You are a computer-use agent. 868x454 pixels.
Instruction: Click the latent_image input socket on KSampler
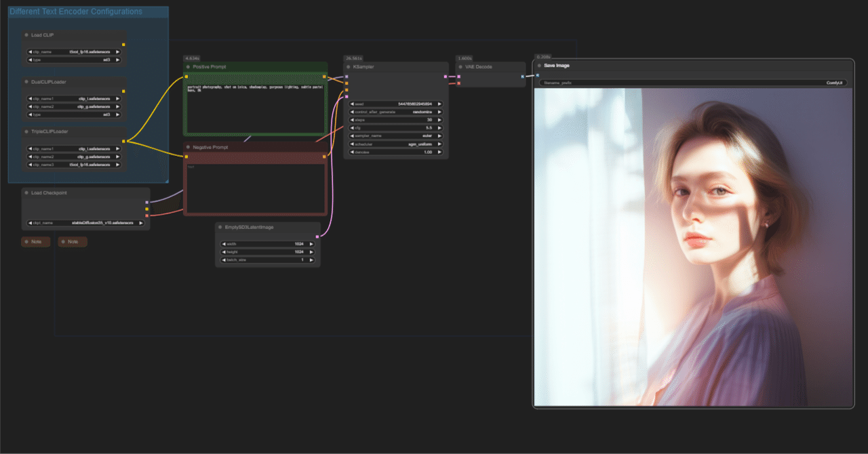coord(347,97)
